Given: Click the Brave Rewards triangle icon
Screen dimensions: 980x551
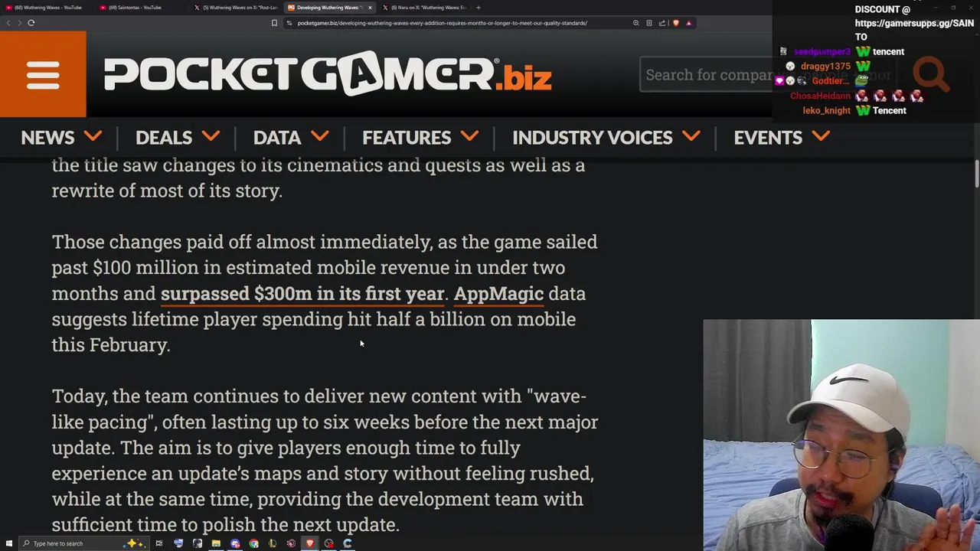Looking at the screenshot, I should [x=688, y=23].
